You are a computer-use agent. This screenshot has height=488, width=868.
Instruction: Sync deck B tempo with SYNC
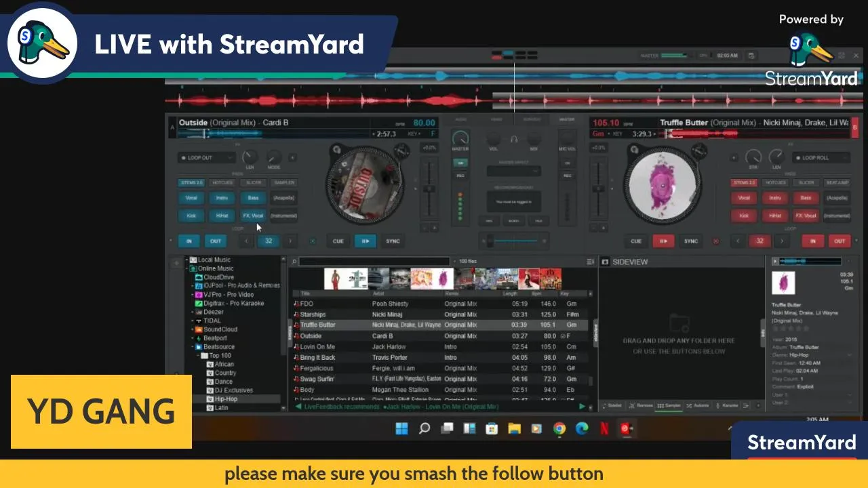click(x=690, y=241)
